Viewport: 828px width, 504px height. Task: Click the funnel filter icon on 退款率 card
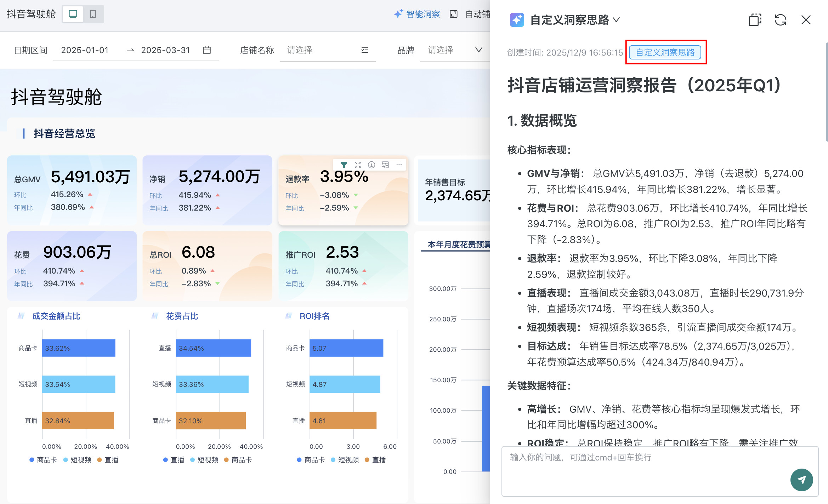[x=344, y=165]
